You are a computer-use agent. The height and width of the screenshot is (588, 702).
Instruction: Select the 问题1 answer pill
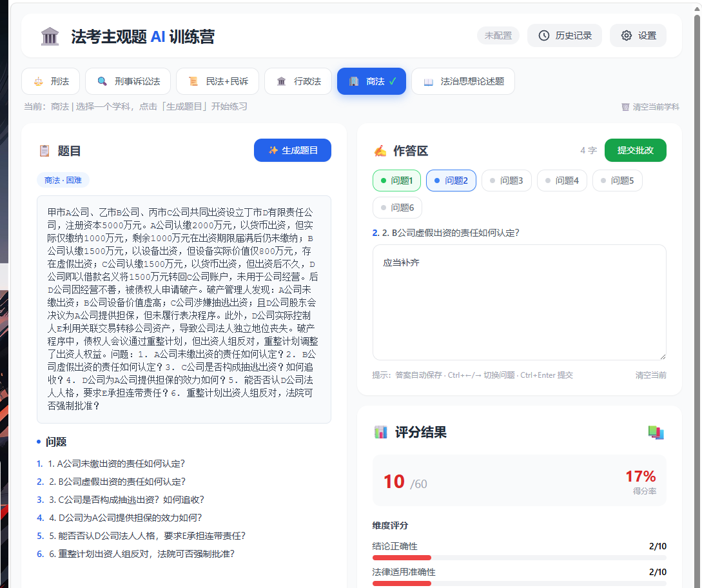pyautogui.click(x=396, y=181)
